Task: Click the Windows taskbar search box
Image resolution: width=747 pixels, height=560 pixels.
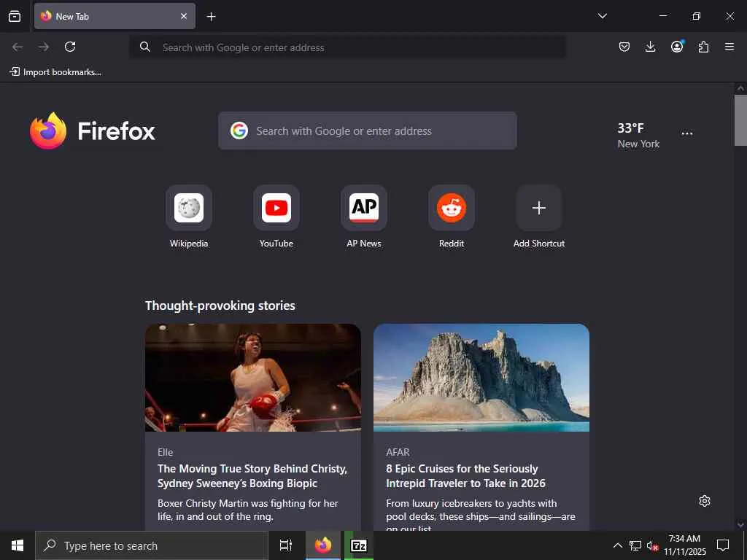Action: tap(152, 545)
